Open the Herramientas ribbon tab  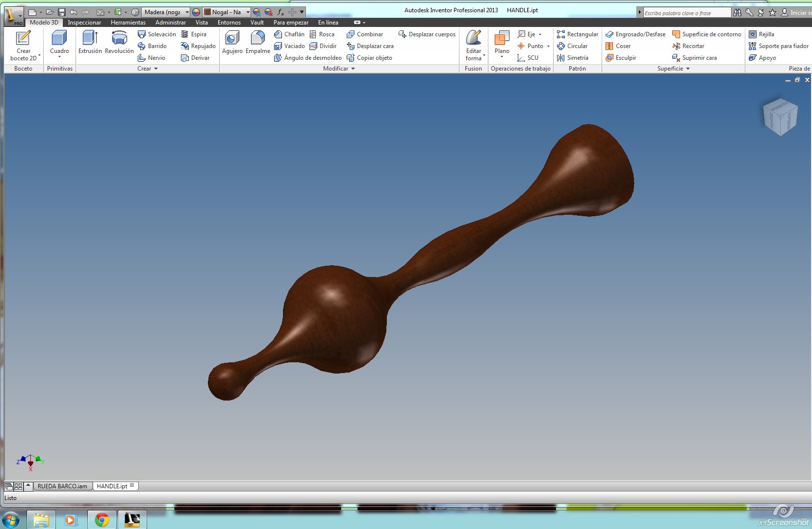128,23
